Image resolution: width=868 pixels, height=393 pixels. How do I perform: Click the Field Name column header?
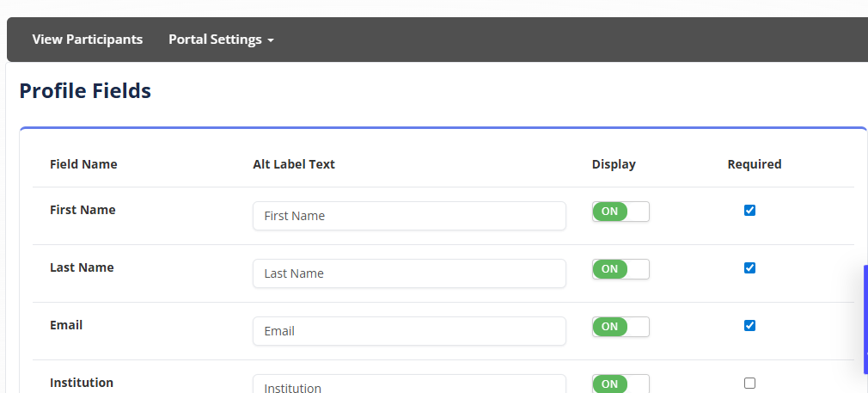click(83, 164)
